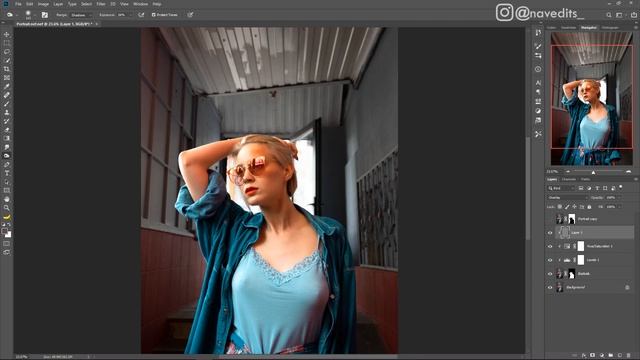Select the Brush tool

(7, 104)
